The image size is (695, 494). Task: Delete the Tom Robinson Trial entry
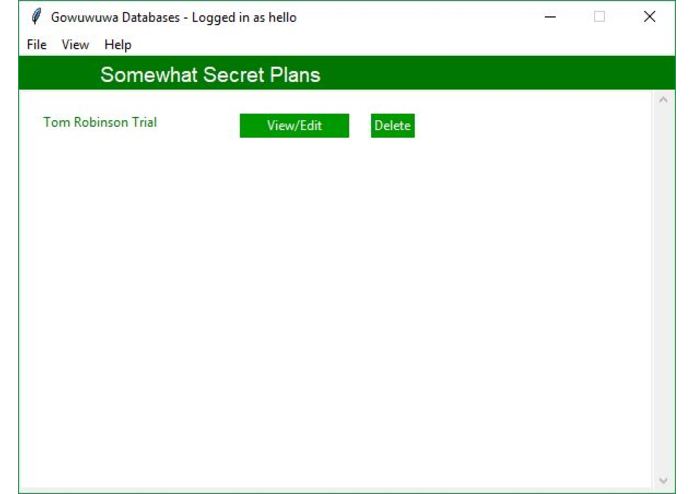coord(393,126)
